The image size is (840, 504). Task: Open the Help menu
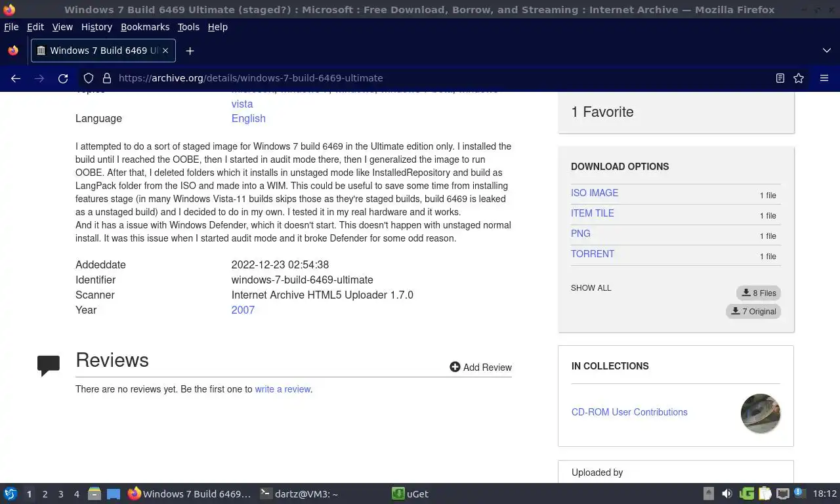[x=218, y=27]
